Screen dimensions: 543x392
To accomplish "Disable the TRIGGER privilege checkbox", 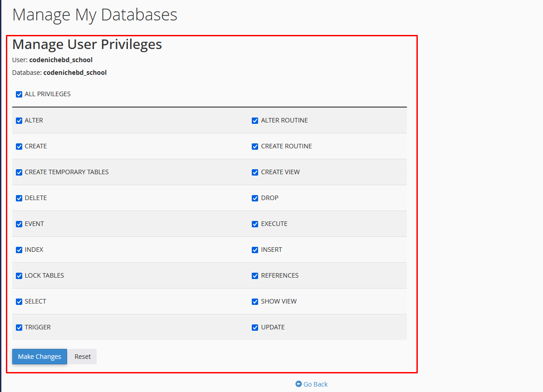I will (19, 328).
